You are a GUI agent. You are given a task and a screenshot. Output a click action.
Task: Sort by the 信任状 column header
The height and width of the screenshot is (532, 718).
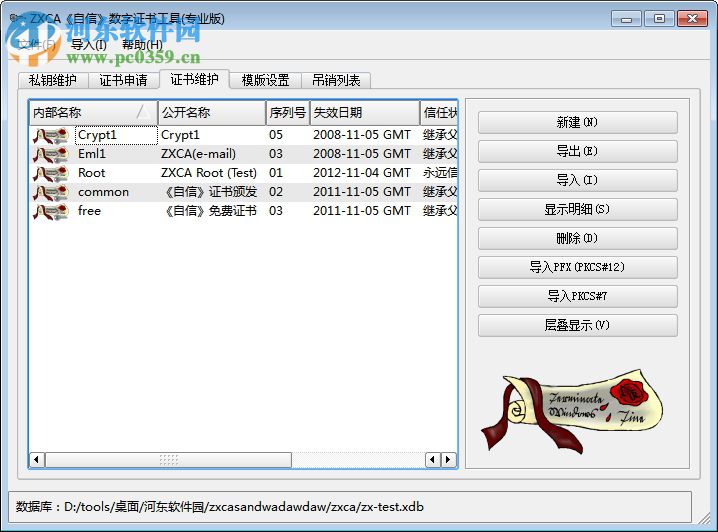pos(439,113)
